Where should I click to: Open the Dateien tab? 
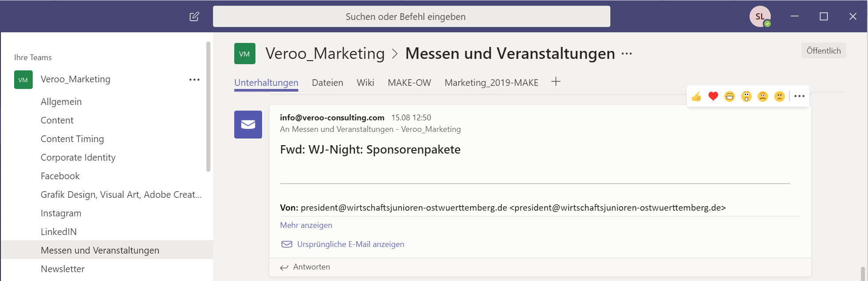pyautogui.click(x=327, y=83)
